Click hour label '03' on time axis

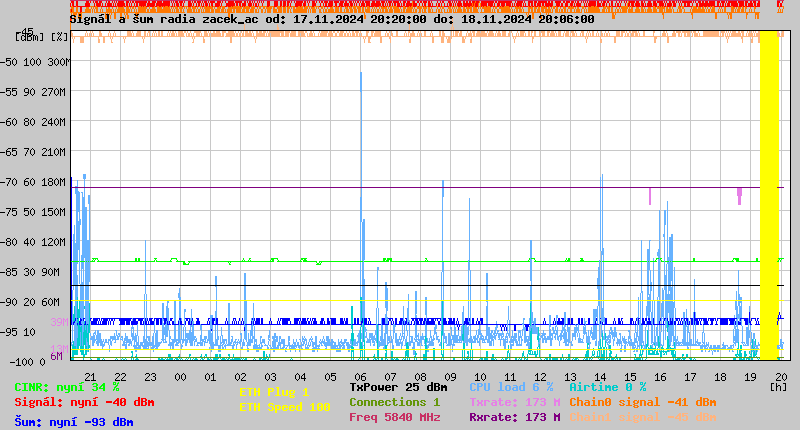pyautogui.click(x=270, y=377)
